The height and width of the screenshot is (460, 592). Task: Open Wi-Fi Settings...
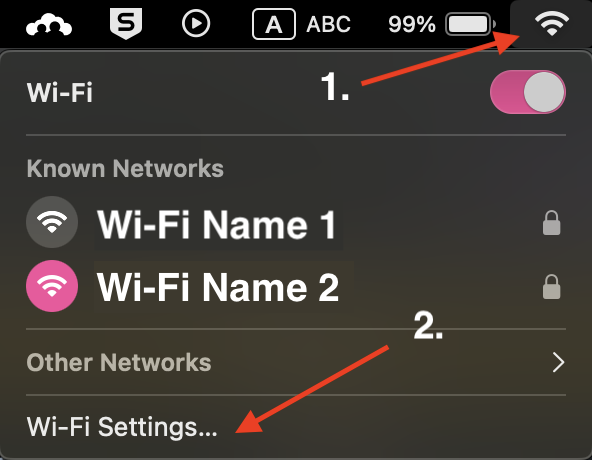point(122,427)
